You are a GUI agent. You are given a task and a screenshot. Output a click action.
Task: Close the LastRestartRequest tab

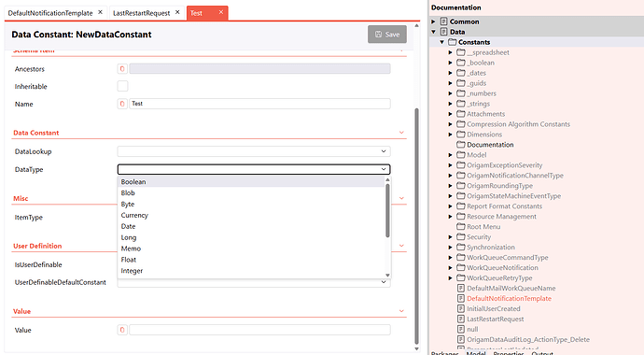(177, 12)
